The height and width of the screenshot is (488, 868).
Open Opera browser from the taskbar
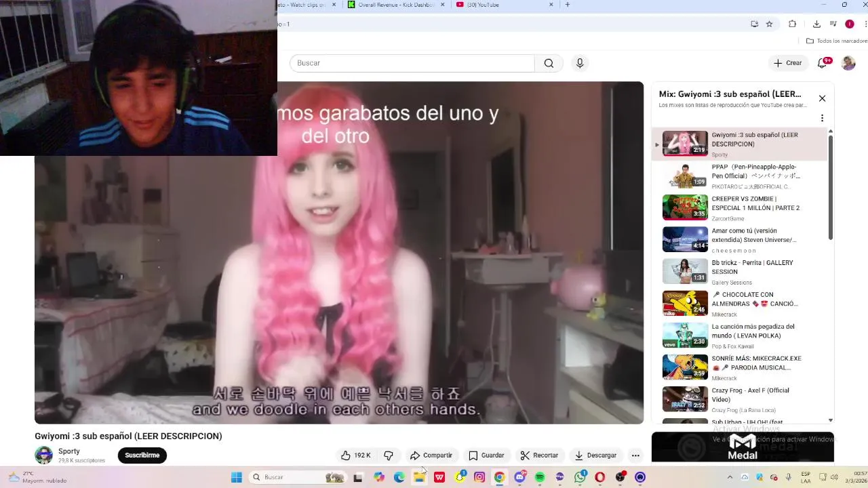599,477
